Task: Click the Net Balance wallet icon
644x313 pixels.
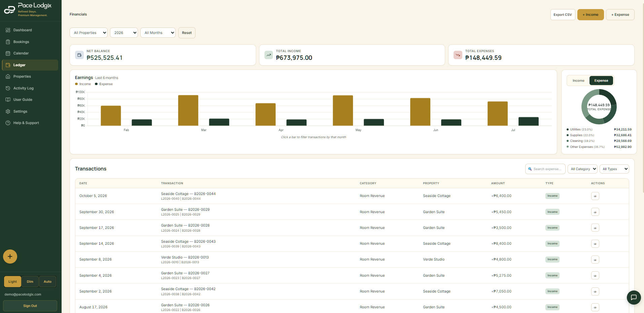Action: (79, 55)
